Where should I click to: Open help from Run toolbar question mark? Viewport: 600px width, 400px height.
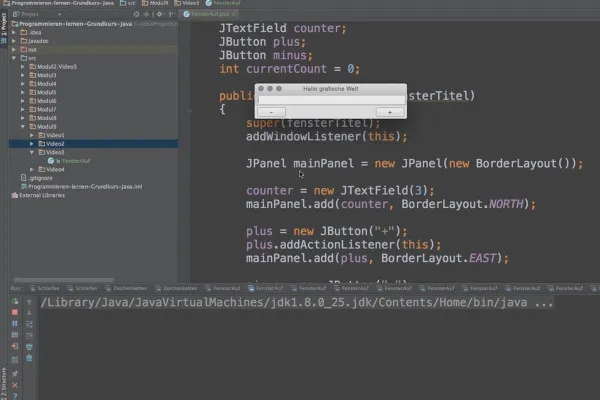click(15, 396)
